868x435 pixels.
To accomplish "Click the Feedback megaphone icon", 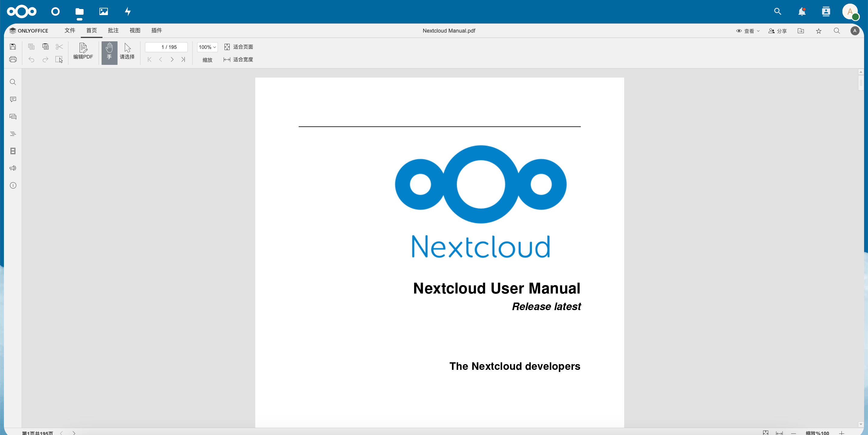I will pos(13,168).
